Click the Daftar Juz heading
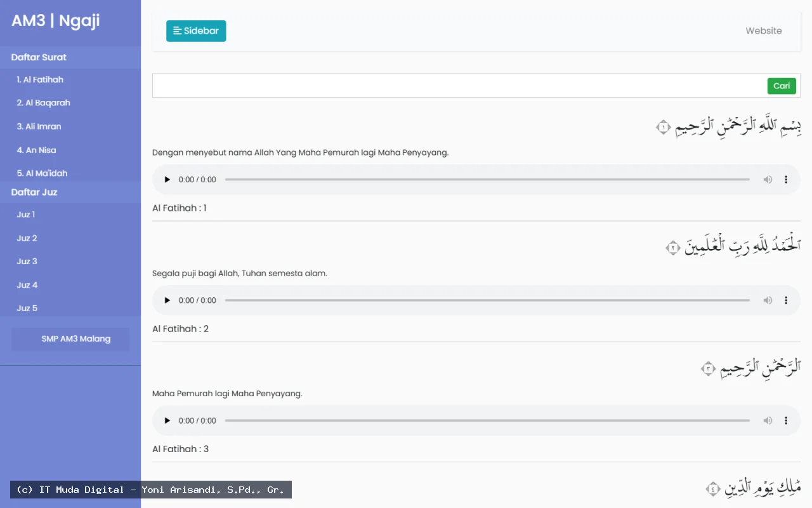Viewport: 812px width, 508px height. pyautogui.click(x=34, y=192)
